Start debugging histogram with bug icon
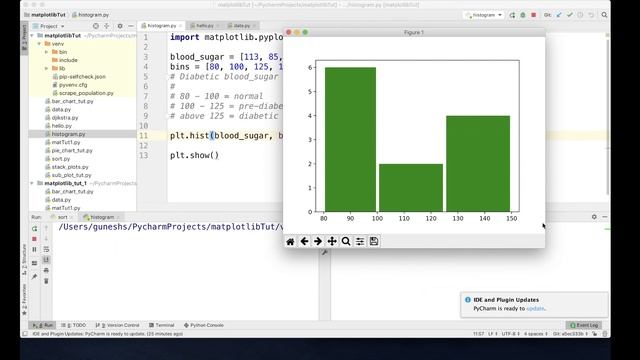 click(523, 15)
